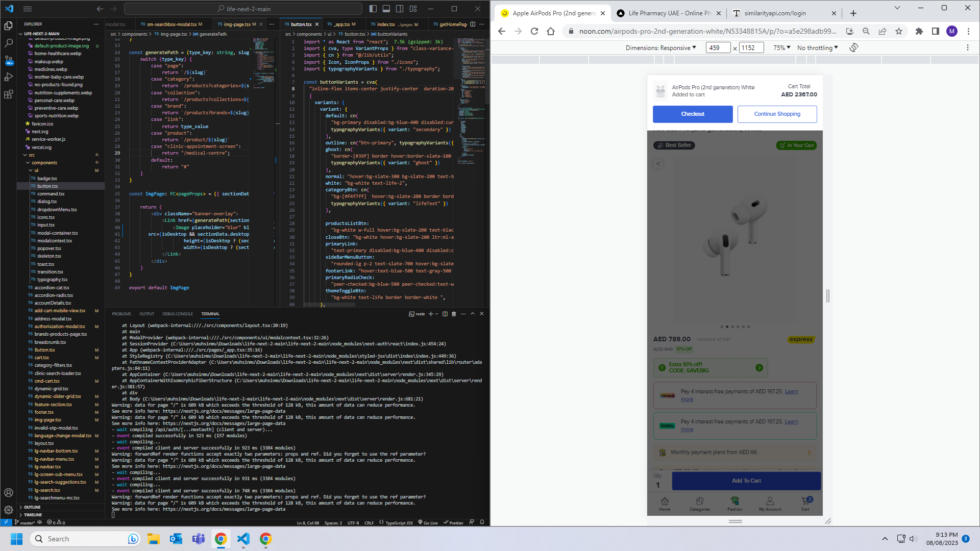
Task: Expand the OUTLINE section in Explorer
Action: click(32, 507)
